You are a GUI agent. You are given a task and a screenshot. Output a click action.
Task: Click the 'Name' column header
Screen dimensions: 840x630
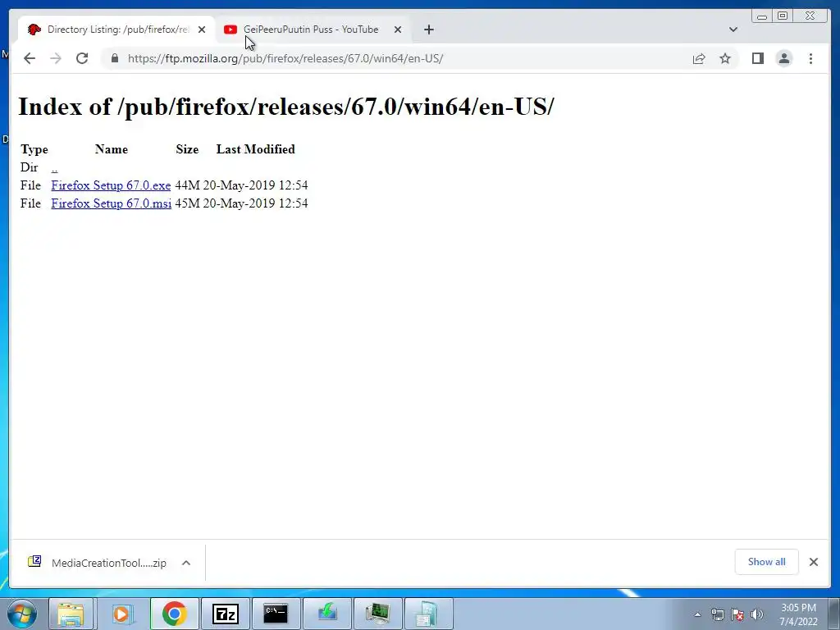point(112,149)
